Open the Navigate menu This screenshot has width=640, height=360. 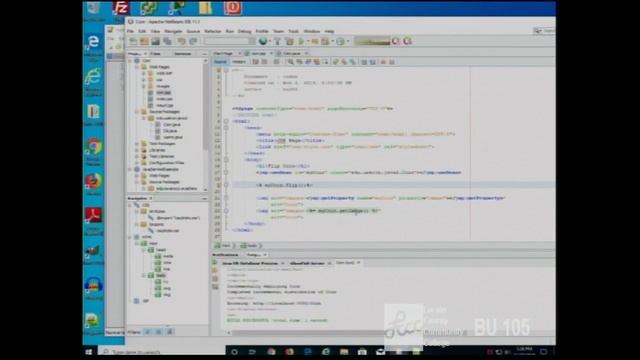(x=173, y=31)
